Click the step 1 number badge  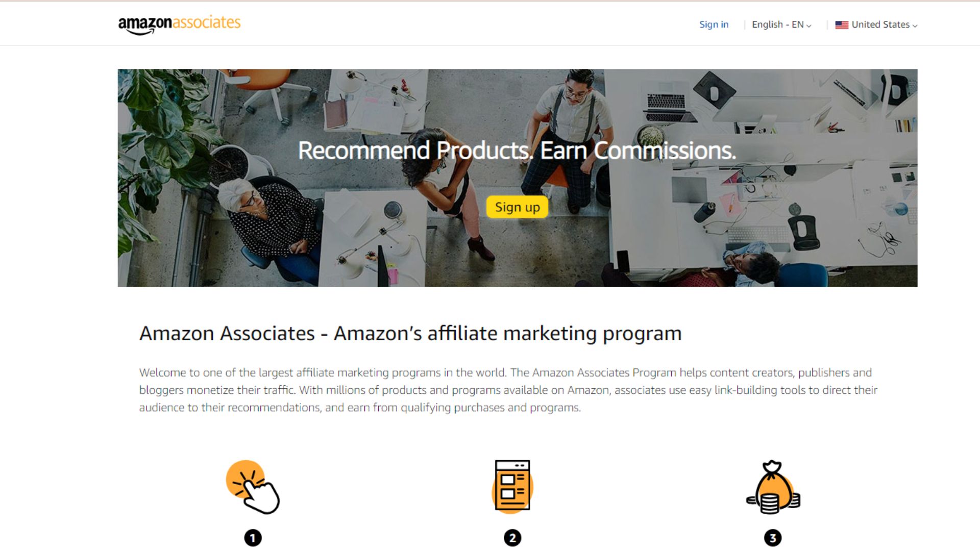[253, 538]
